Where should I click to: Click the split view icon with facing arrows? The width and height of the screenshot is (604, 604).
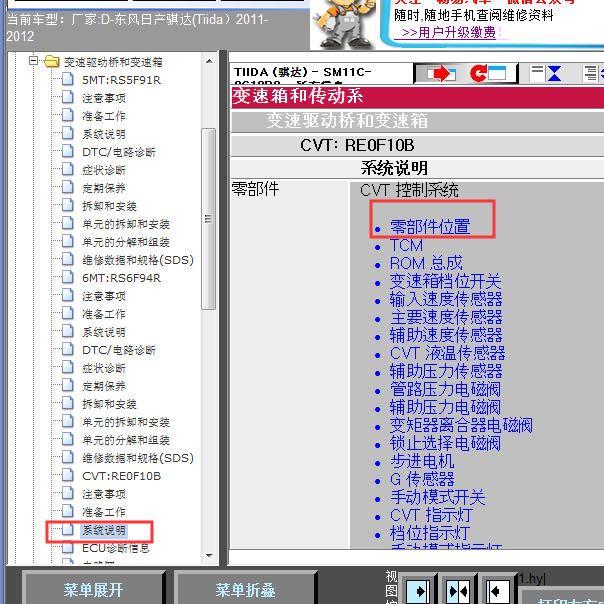pos(458,591)
